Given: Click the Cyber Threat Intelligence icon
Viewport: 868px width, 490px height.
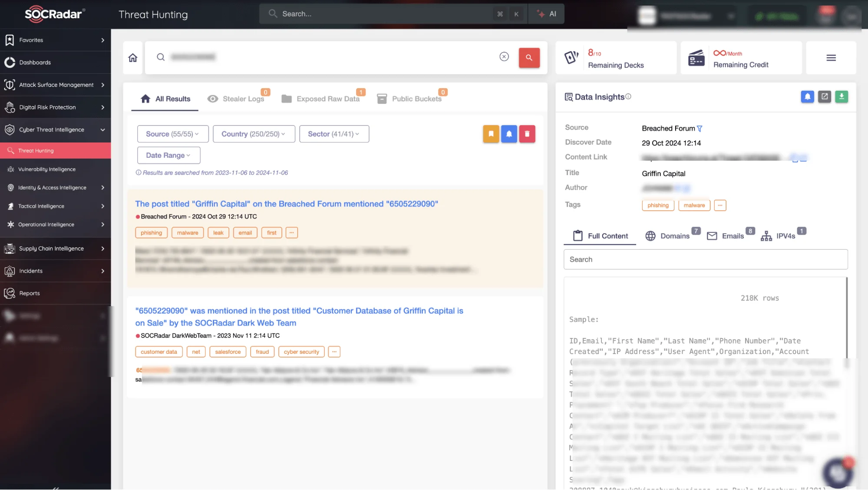Looking at the screenshot, I should tap(10, 129).
